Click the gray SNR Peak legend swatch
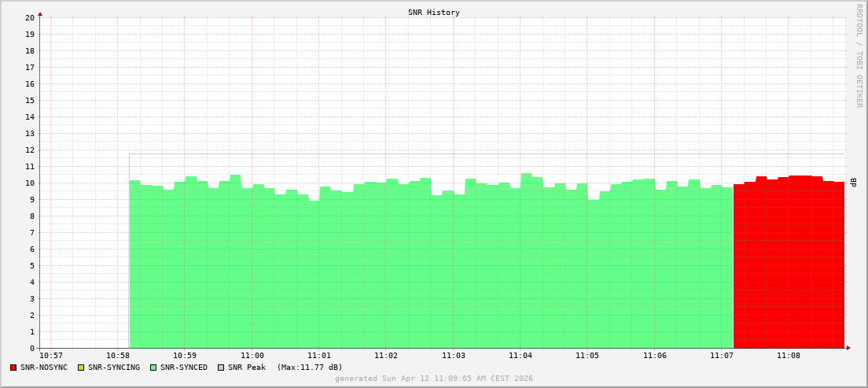Image resolution: width=868 pixels, height=388 pixels. (221, 368)
